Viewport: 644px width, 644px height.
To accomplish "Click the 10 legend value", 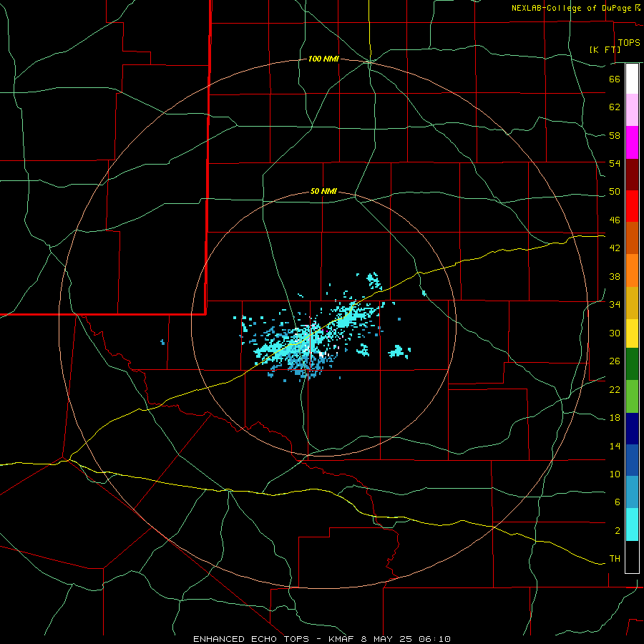I will pyautogui.click(x=615, y=474).
